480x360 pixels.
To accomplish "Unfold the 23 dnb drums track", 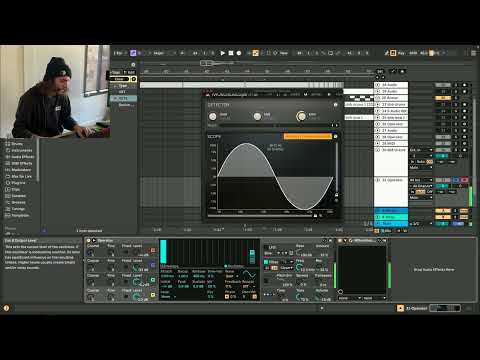I will tap(378, 104).
